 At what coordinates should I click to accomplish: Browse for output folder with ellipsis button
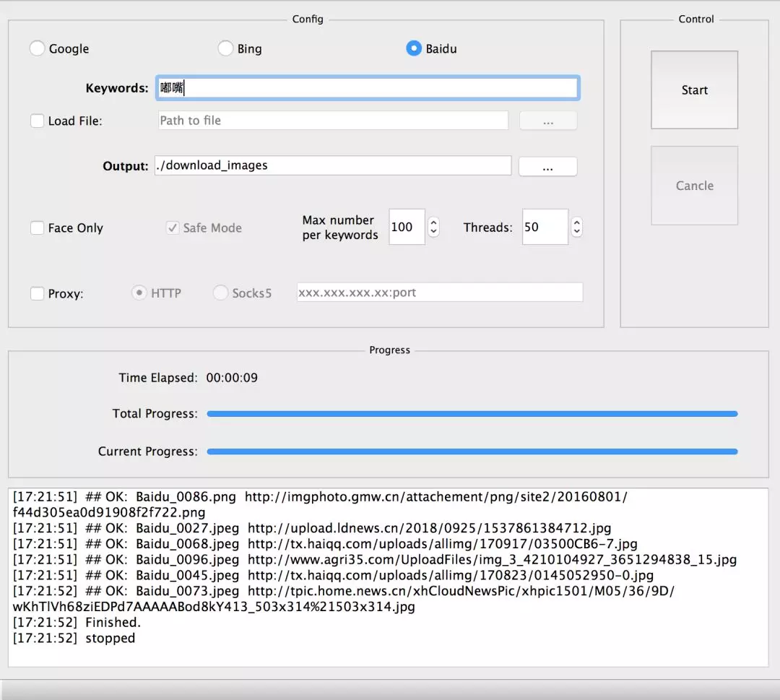click(x=547, y=167)
